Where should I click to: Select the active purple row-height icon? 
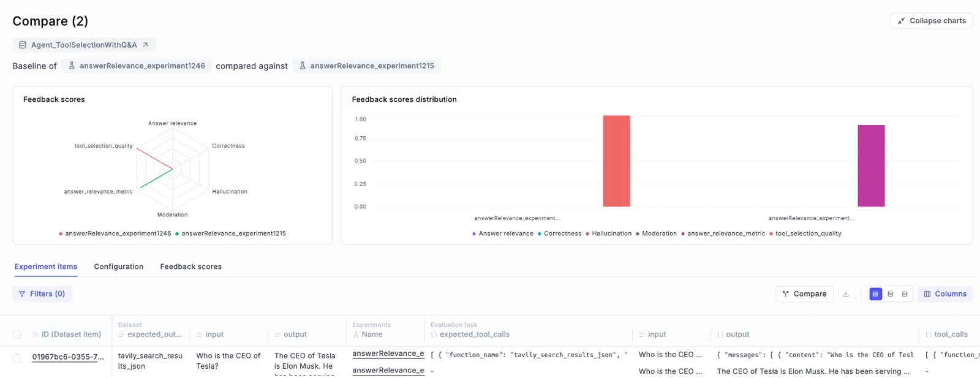[x=875, y=294]
